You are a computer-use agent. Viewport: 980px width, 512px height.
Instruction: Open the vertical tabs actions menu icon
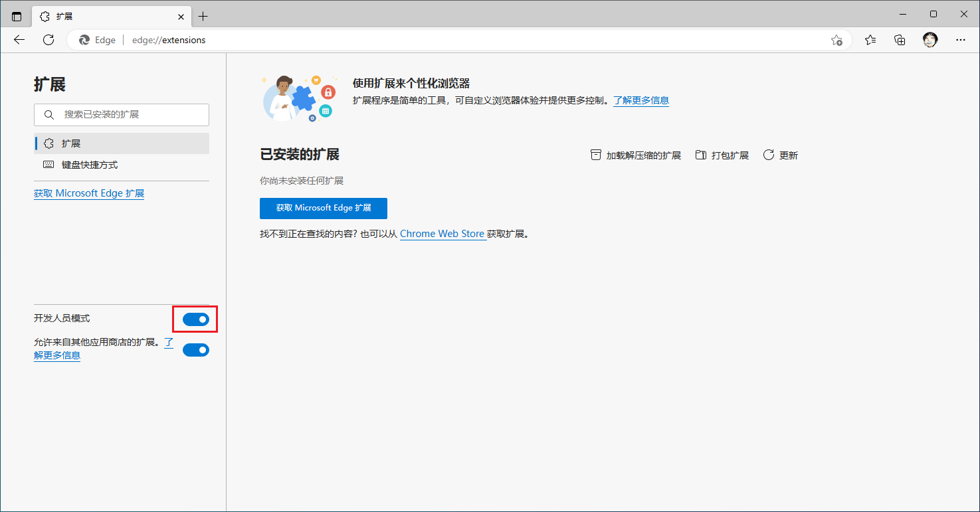17,16
